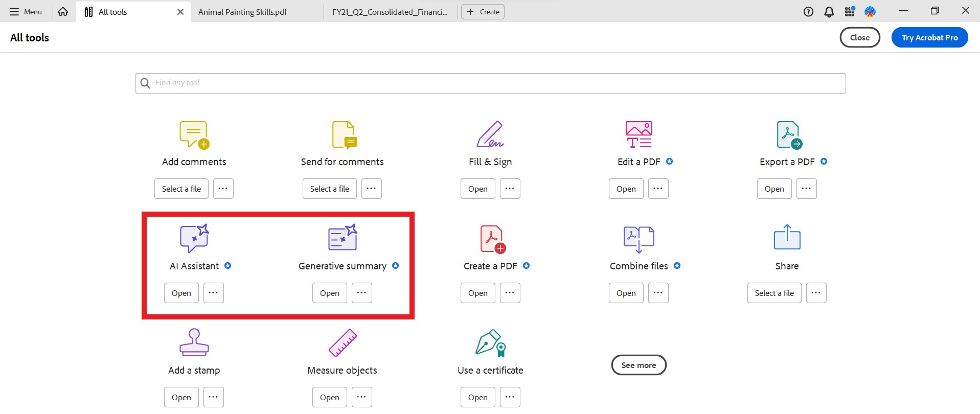
Task: Click premium badge next to Edit a PDF
Action: pyautogui.click(x=670, y=162)
